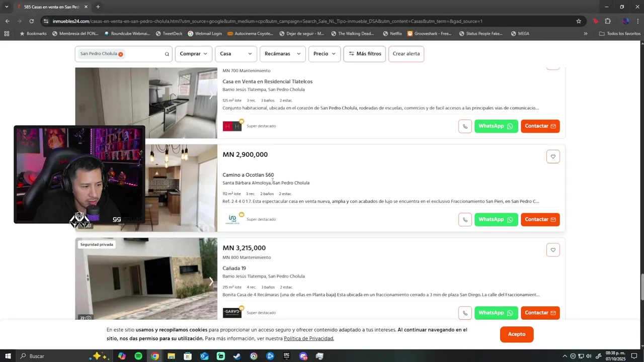Show more bookmarks chevron
Screen dimensions: 644x362
click(586, 34)
